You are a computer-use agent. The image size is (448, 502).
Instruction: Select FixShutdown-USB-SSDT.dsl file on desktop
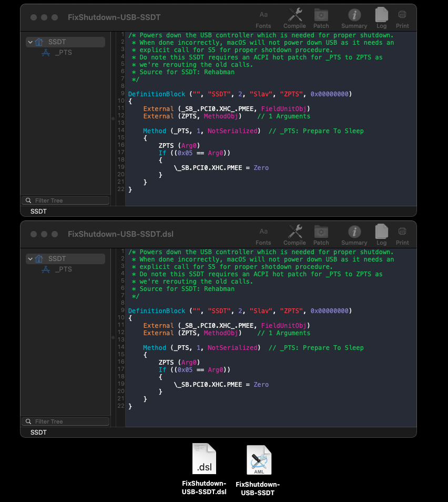204,459
